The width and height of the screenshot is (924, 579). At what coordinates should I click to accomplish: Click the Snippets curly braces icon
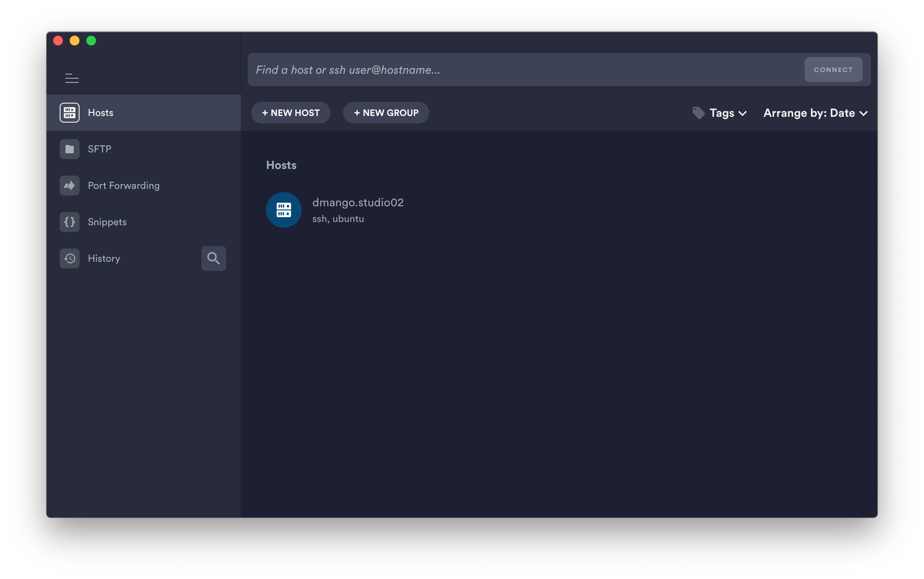tap(70, 222)
